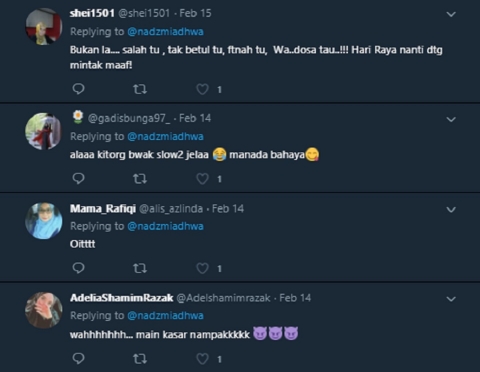Expand options chevron on AdeliaShamimRazak's tweet

pyautogui.click(x=451, y=299)
